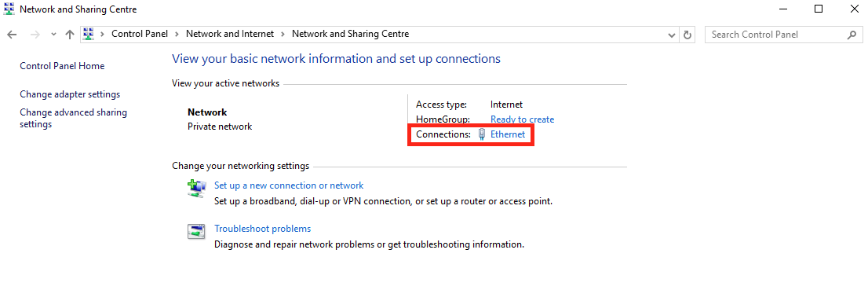Go to Control Panel Home
Viewport: 868px width, 301px height.
coord(62,66)
